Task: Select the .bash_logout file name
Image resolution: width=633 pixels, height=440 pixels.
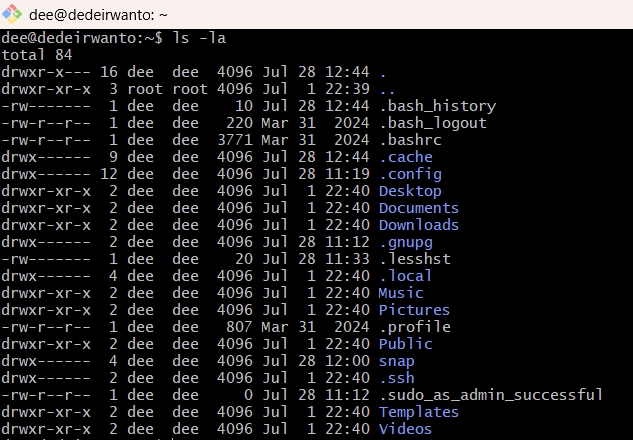Action: 433,123
